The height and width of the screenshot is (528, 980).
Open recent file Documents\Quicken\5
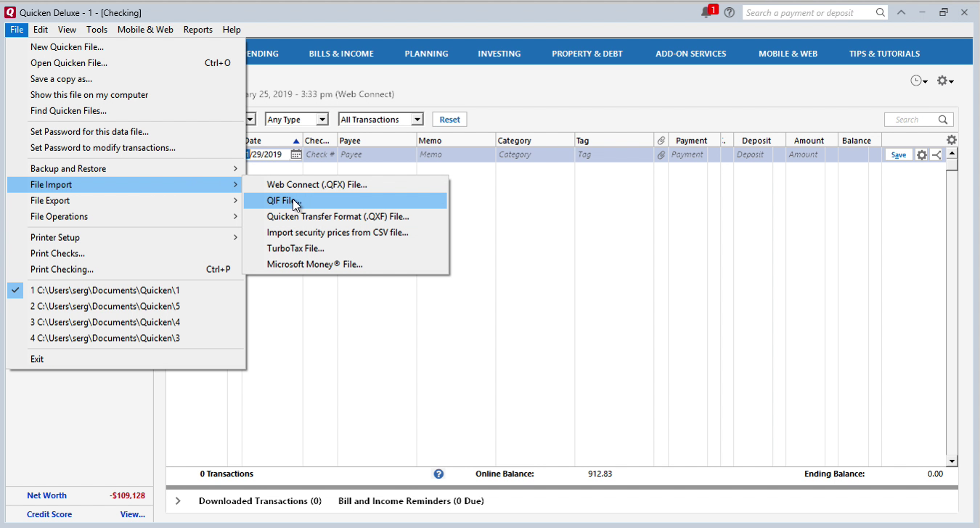tap(126, 306)
